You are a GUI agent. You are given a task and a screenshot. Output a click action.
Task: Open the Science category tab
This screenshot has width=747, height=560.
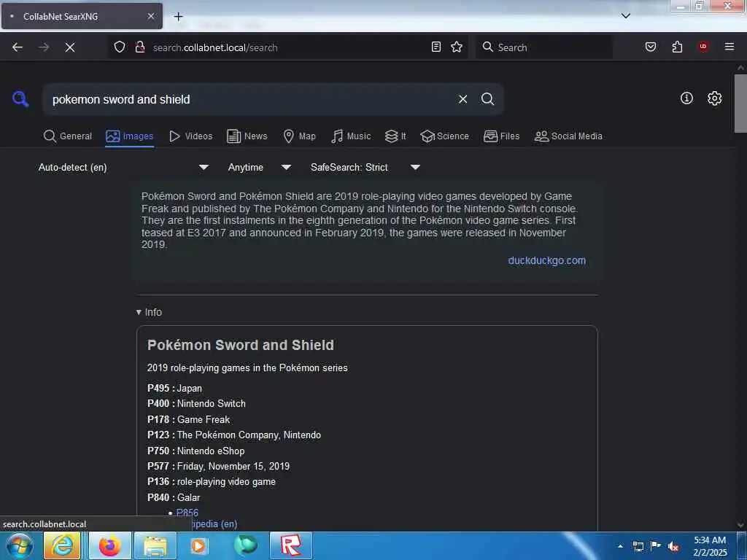(x=445, y=136)
